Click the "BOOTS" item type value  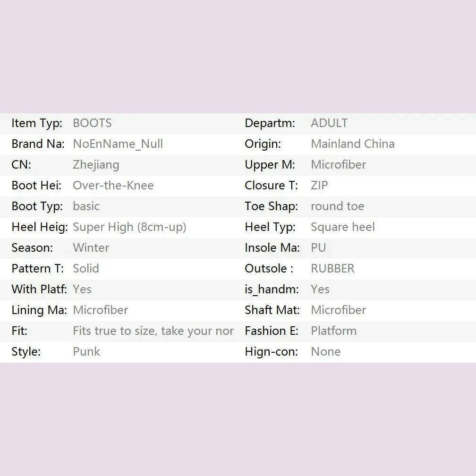click(x=92, y=123)
